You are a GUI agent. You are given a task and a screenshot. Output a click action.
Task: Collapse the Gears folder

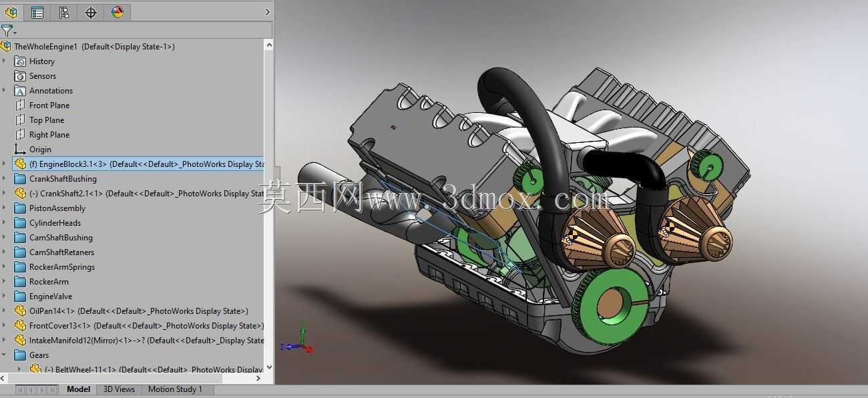tap(4, 355)
